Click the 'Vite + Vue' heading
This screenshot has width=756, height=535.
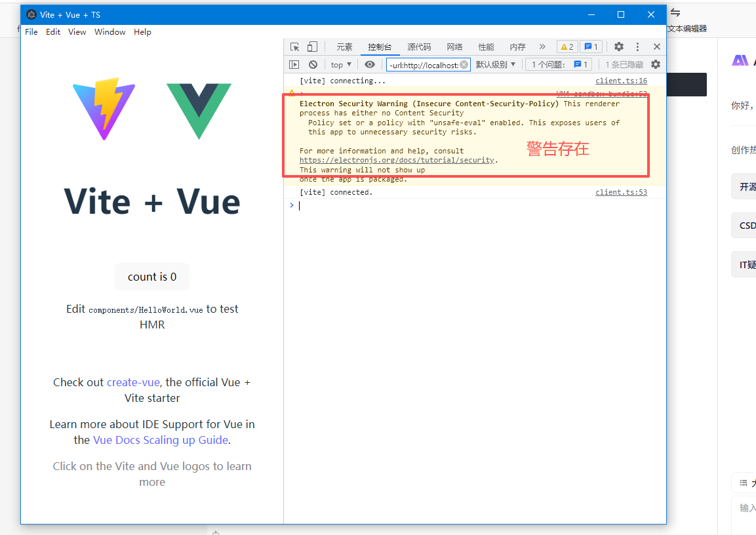(152, 201)
